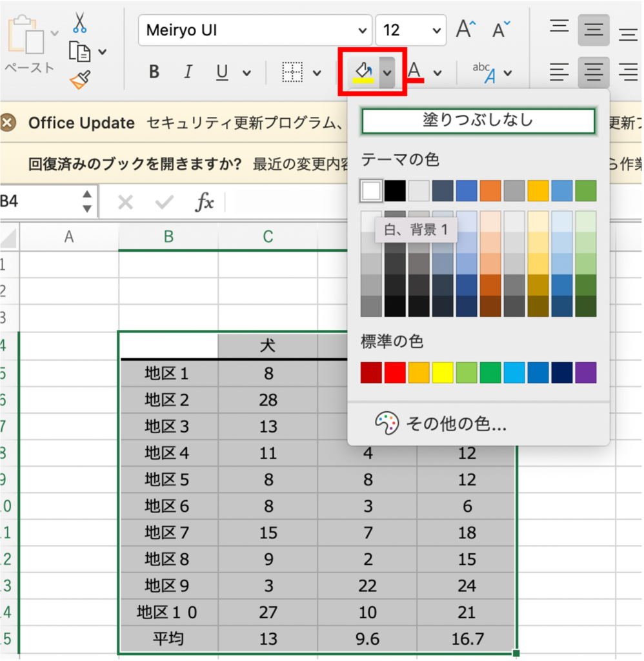
Task: Pick the standard purple color swatch
Action: coord(586,372)
